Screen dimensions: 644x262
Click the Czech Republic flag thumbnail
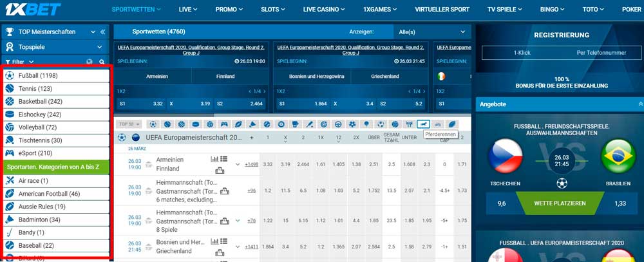tap(505, 156)
